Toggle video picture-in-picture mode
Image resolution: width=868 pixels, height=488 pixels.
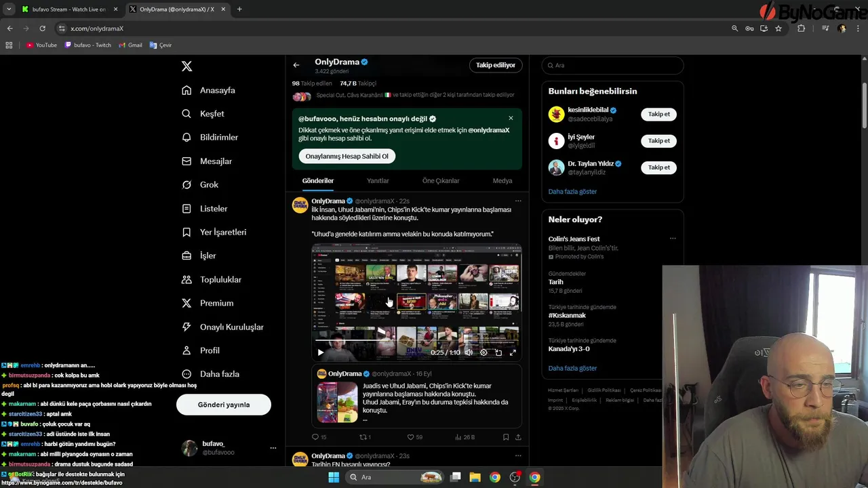(498, 352)
